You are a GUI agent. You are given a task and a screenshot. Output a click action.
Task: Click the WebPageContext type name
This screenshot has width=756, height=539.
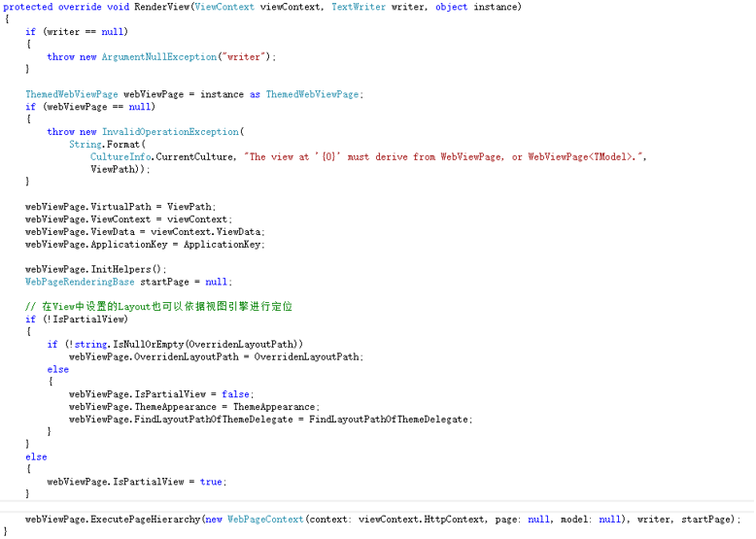point(265,520)
